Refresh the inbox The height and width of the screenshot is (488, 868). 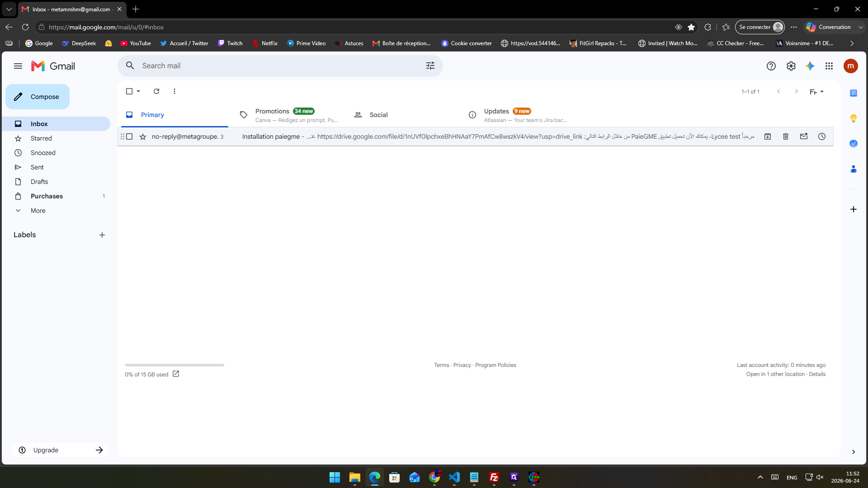point(156,91)
